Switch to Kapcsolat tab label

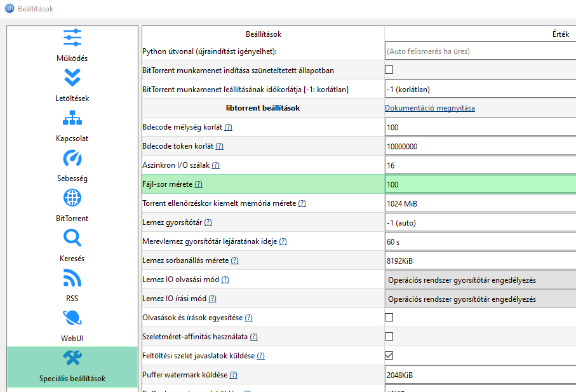pyautogui.click(x=72, y=138)
